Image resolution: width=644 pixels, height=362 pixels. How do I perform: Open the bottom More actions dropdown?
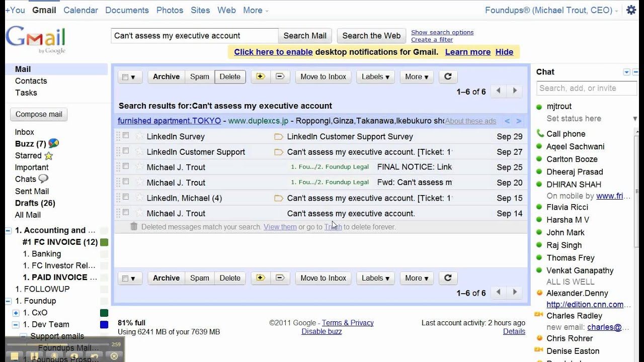[417, 278]
